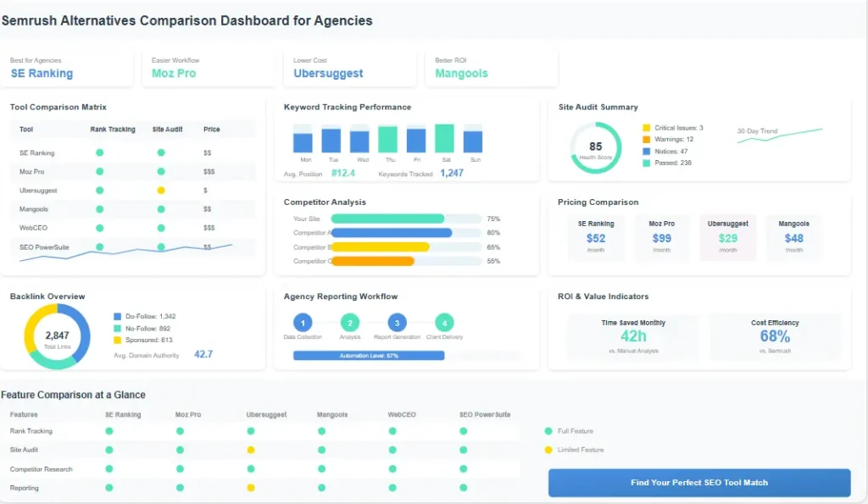Click Find Your Perfect SEO Tool Match

click(699, 481)
